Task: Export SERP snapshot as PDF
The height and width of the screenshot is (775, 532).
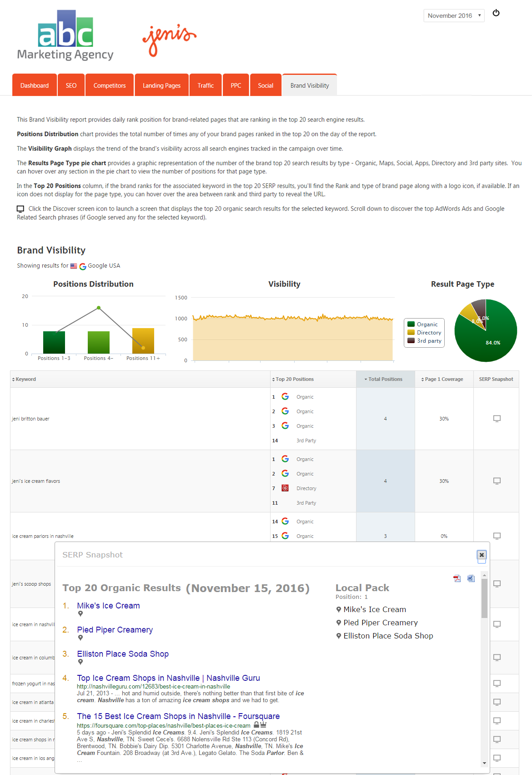Action: [457, 578]
